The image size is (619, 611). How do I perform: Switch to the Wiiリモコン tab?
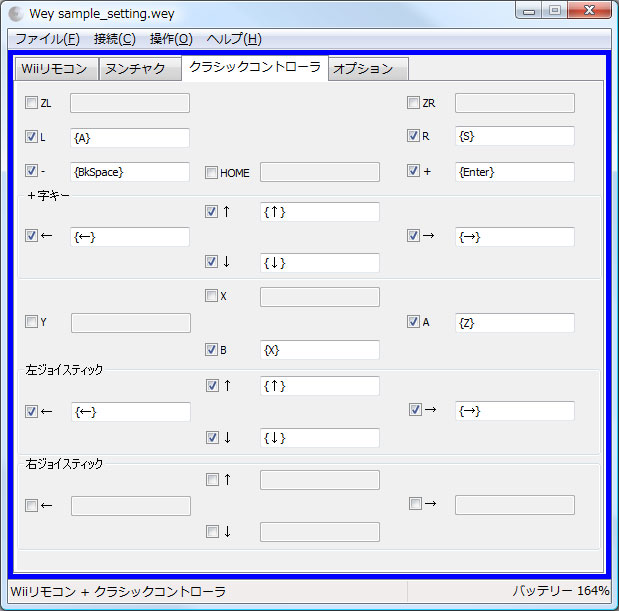click(x=56, y=69)
